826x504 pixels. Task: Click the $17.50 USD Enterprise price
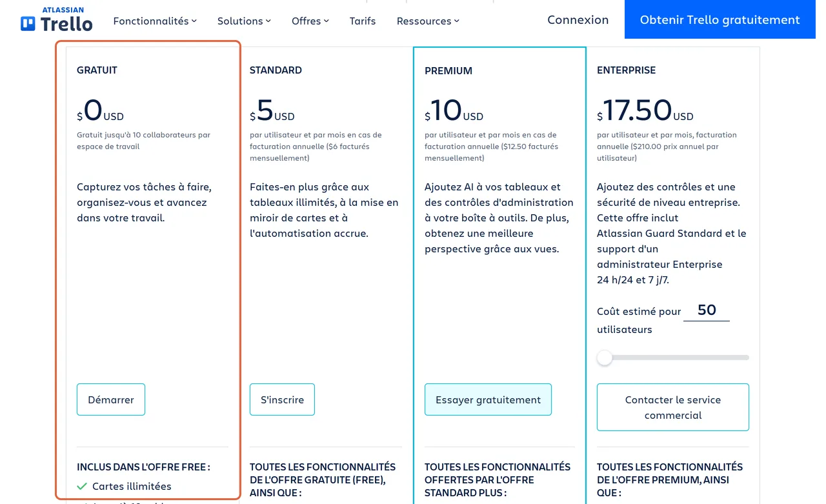pos(645,110)
